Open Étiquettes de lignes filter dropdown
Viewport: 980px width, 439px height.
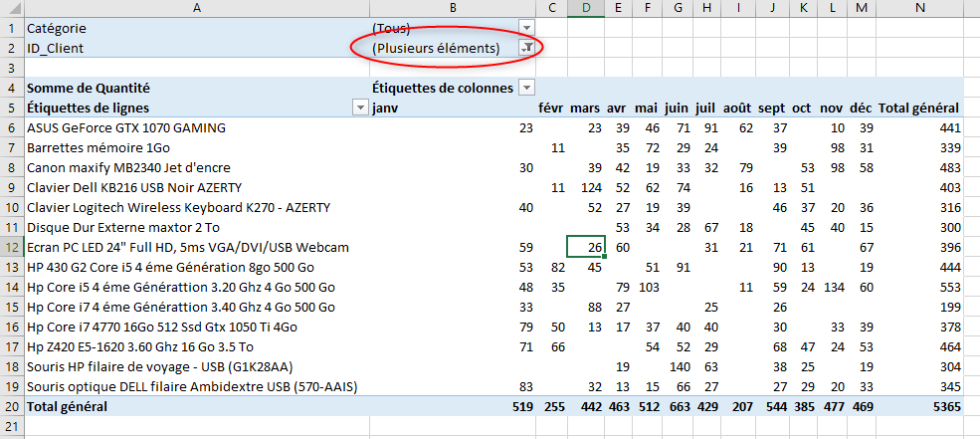pos(360,109)
